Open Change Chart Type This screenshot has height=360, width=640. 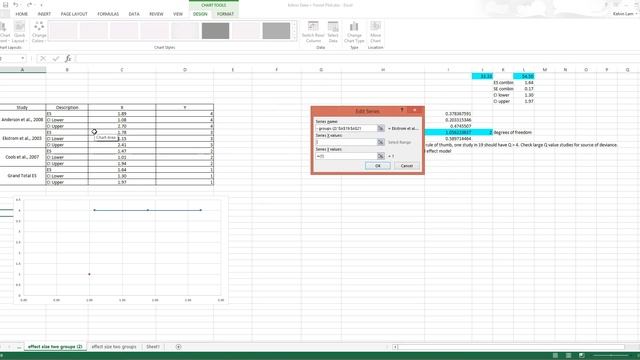[354, 32]
